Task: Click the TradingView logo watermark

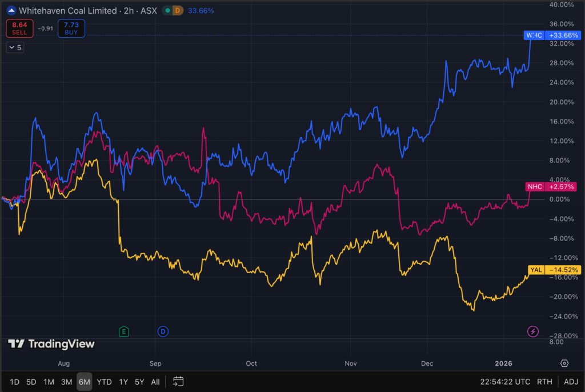Action: point(51,343)
